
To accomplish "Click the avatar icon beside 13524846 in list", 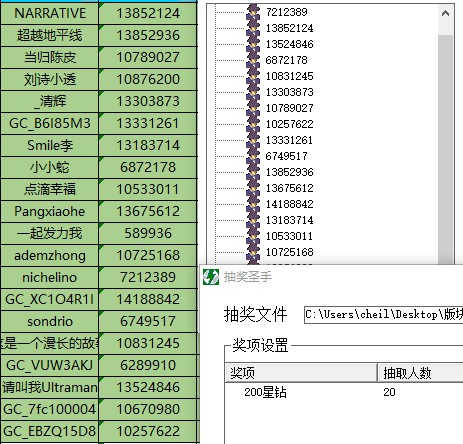I will pos(253,44).
